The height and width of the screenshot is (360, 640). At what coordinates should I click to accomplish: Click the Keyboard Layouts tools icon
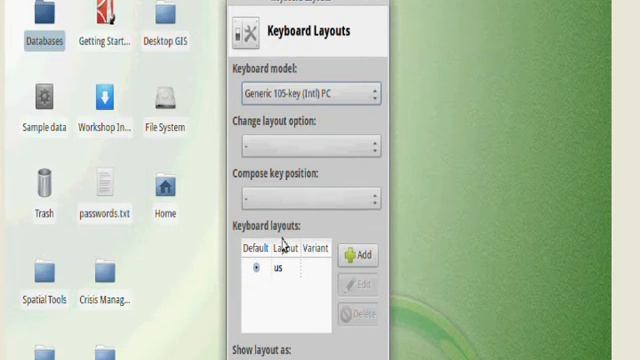click(246, 33)
